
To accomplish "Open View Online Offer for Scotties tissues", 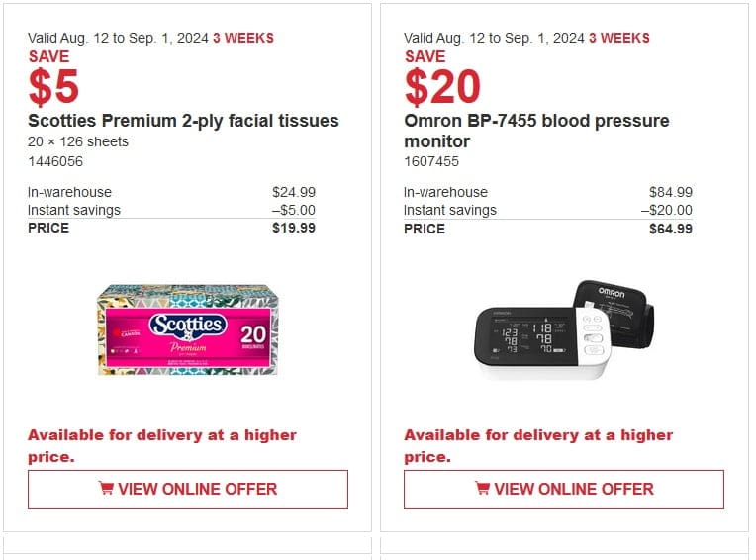I will click(x=188, y=489).
